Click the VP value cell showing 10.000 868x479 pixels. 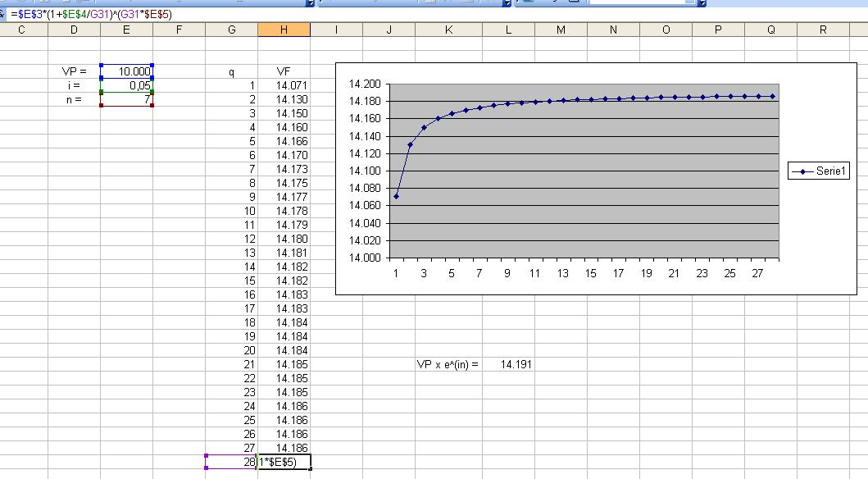[126, 71]
